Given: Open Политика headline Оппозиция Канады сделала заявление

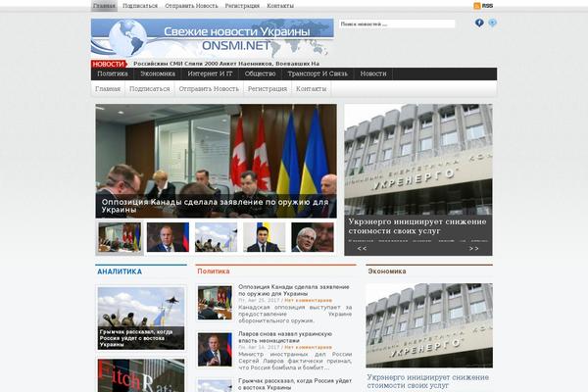Looking at the screenshot, I should tap(294, 290).
